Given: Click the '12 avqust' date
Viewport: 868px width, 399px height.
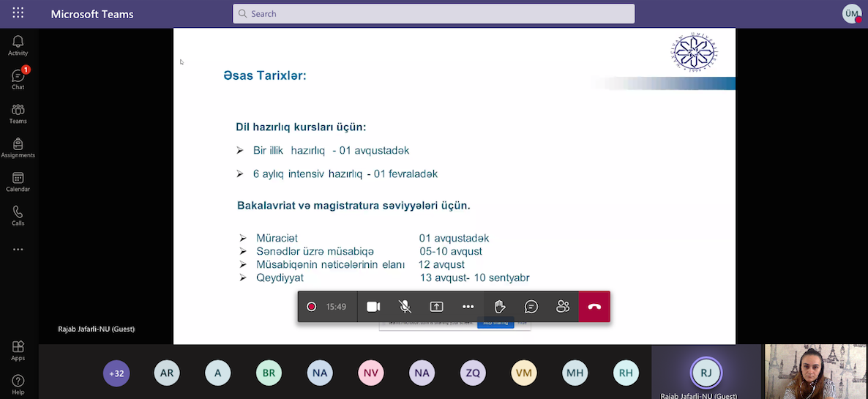Looking at the screenshot, I should [x=441, y=264].
